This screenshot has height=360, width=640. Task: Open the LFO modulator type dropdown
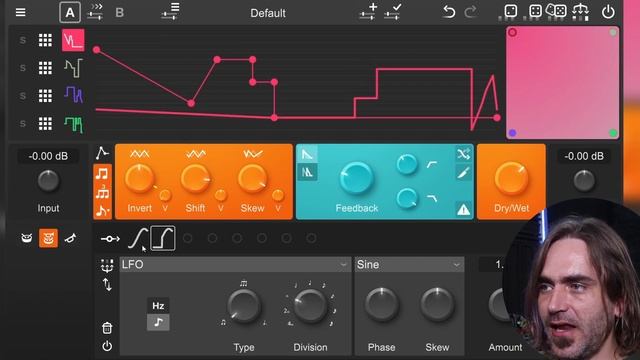(235, 264)
